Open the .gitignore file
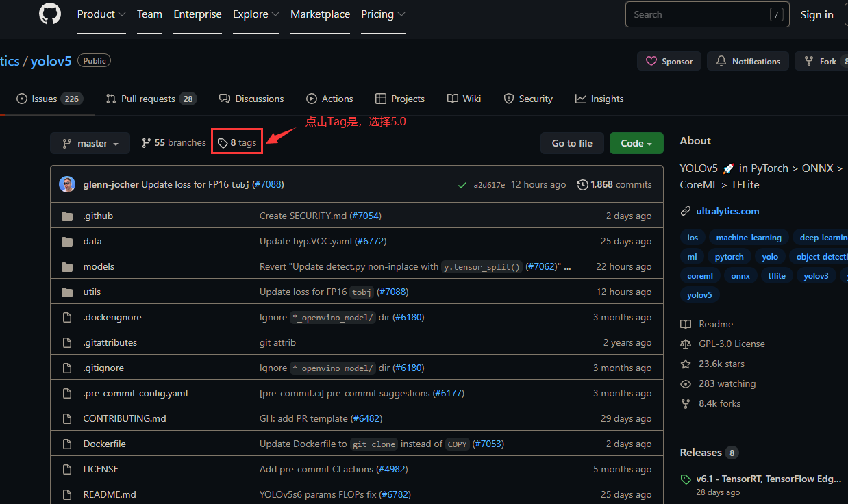This screenshot has height=504, width=848. tap(103, 368)
